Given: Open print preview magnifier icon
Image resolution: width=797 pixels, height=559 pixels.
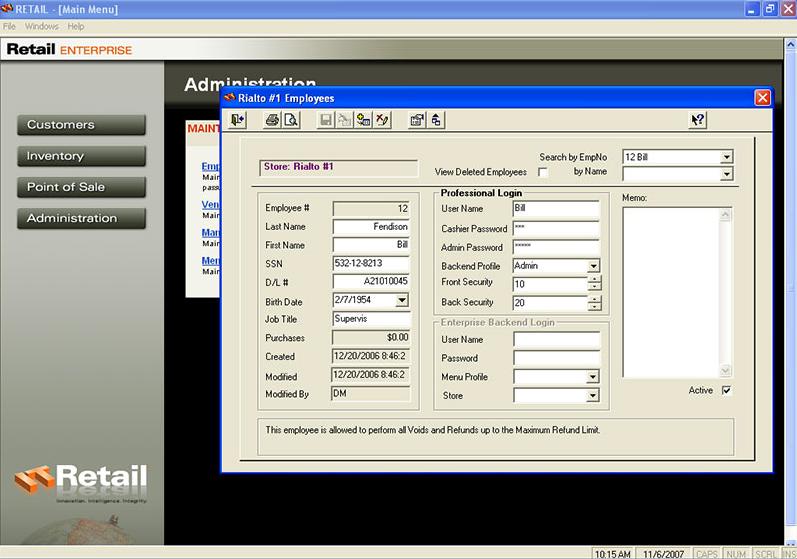Looking at the screenshot, I should click(291, 120).
